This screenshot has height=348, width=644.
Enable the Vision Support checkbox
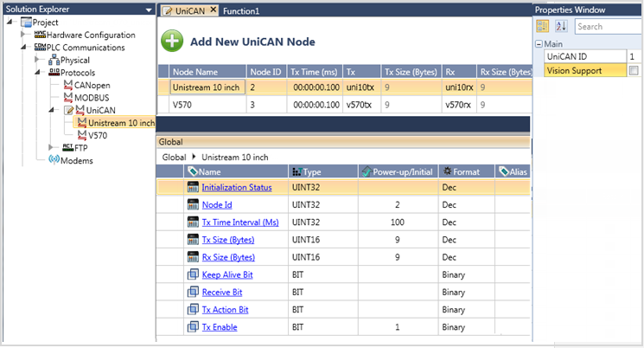(x=634, y=71)
